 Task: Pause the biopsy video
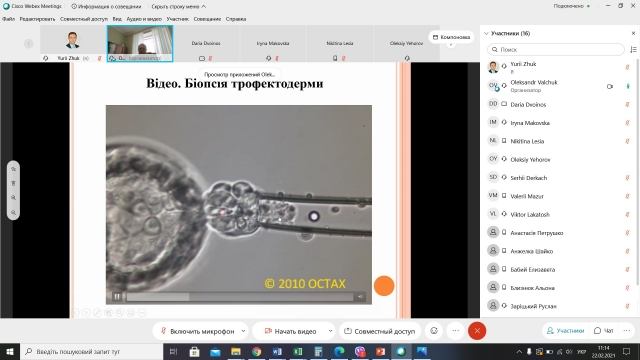[x=117, y=297]
